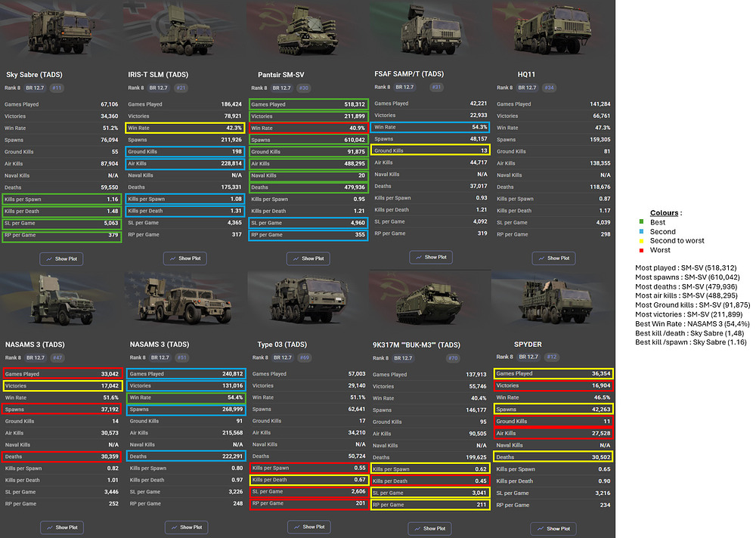Click the green Best legend square
The height and width of the screenshot is (538, 756).
tap(641, 221)
